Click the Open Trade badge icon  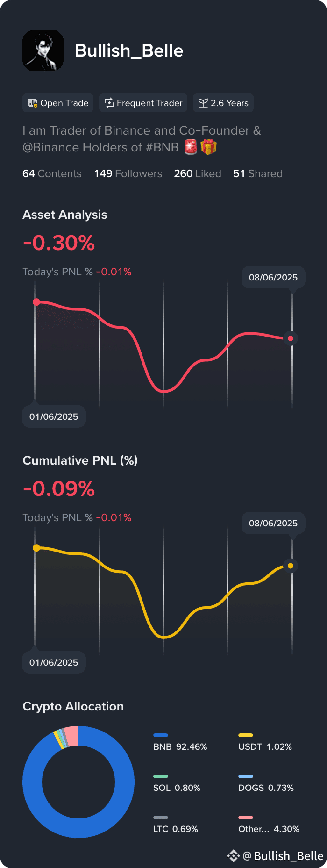[33, 103]
